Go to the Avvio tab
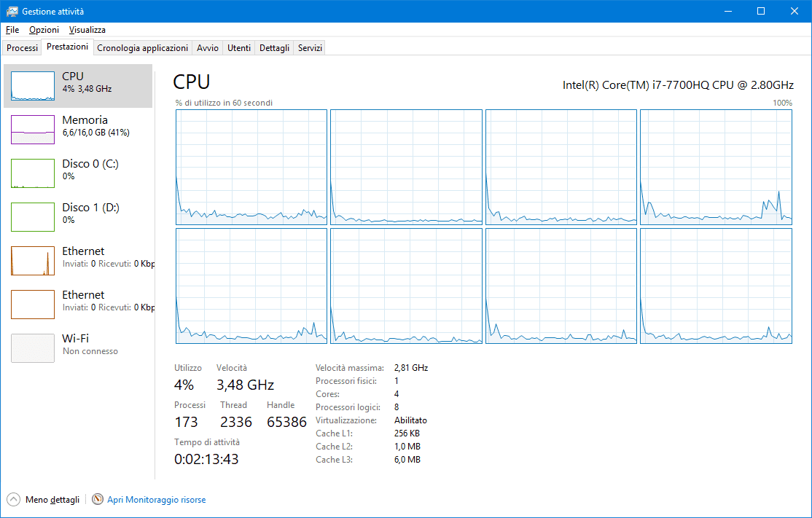The width and height of the screenshot is (812, 518). (x=207, y=48)
